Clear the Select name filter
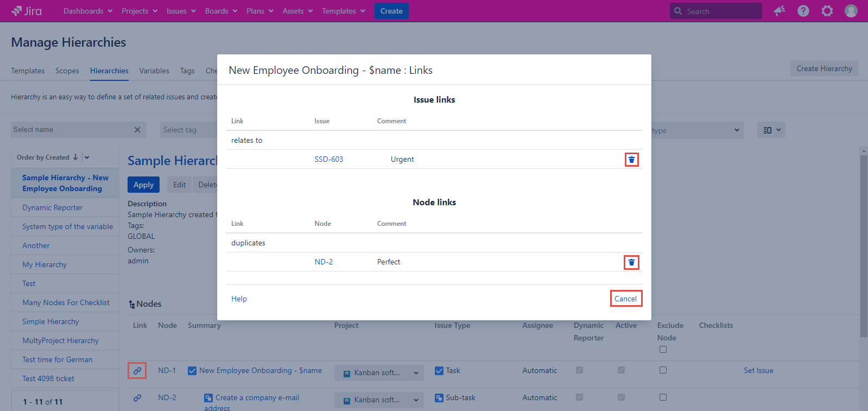 137,130
